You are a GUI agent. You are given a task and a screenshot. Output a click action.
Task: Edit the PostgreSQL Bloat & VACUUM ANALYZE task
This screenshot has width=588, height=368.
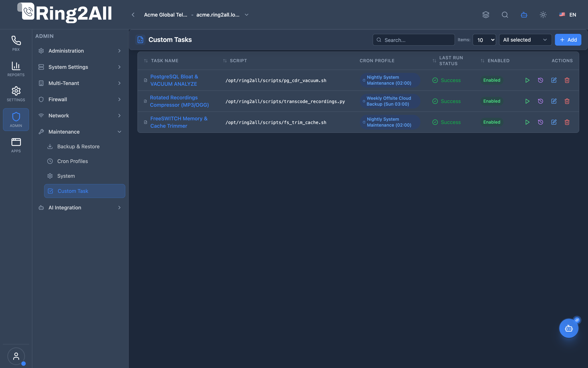(554, 80)
